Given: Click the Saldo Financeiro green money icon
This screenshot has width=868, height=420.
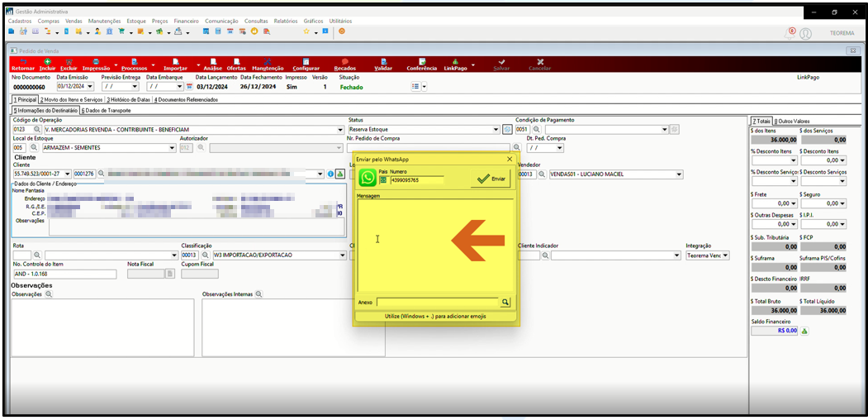Looking at the screenshot, I should pyautogui.click(x=805, y=331).
